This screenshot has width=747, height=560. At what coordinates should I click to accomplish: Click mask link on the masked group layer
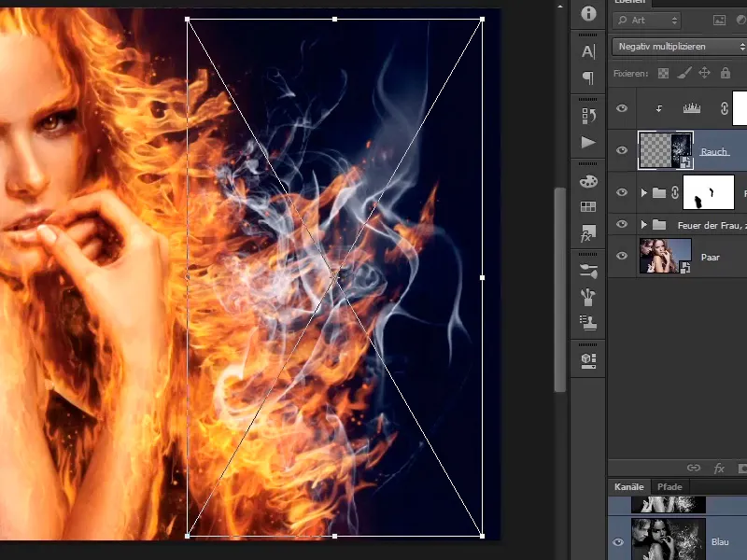point(675,192)
